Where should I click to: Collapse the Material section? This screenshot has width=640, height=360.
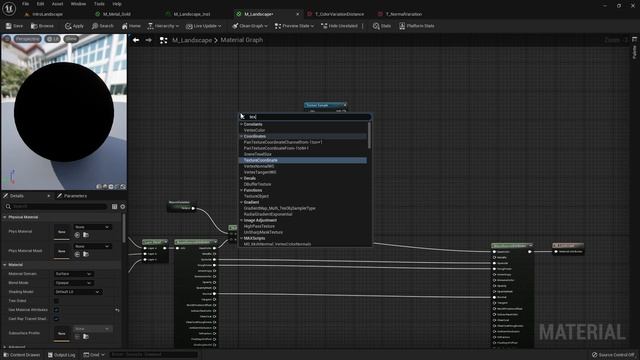pyautogui.click(x=5, y=265)
